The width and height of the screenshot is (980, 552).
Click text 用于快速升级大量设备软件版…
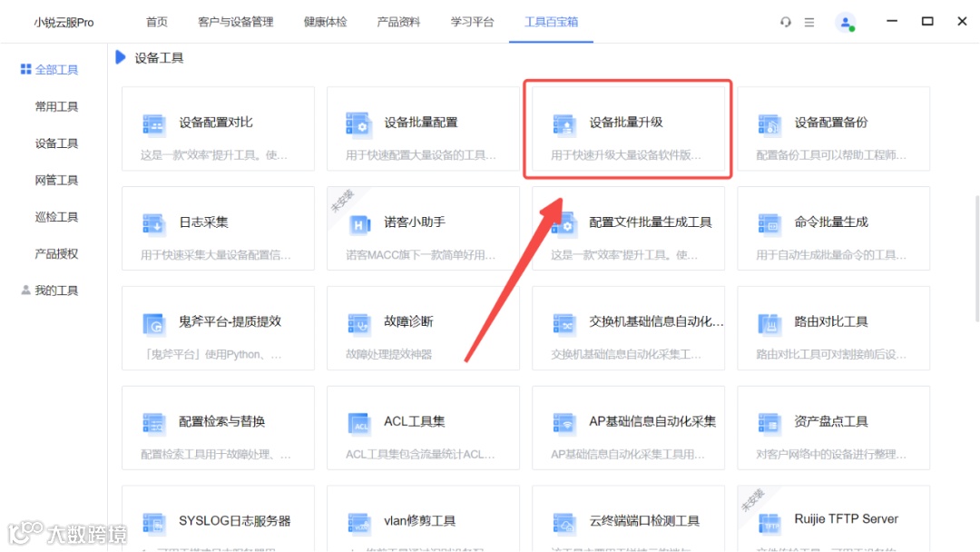pos(626,155)
